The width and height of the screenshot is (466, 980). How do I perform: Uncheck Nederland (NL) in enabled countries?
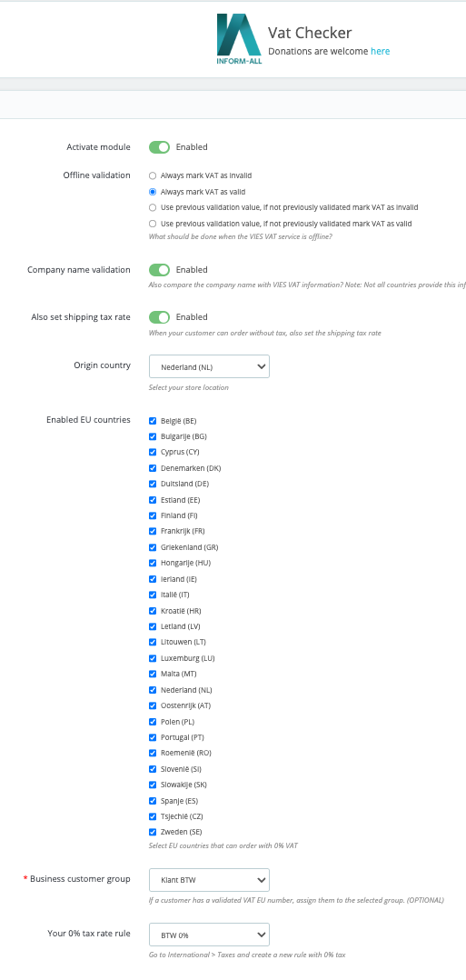pyautogui.click(x=153, y=690)
